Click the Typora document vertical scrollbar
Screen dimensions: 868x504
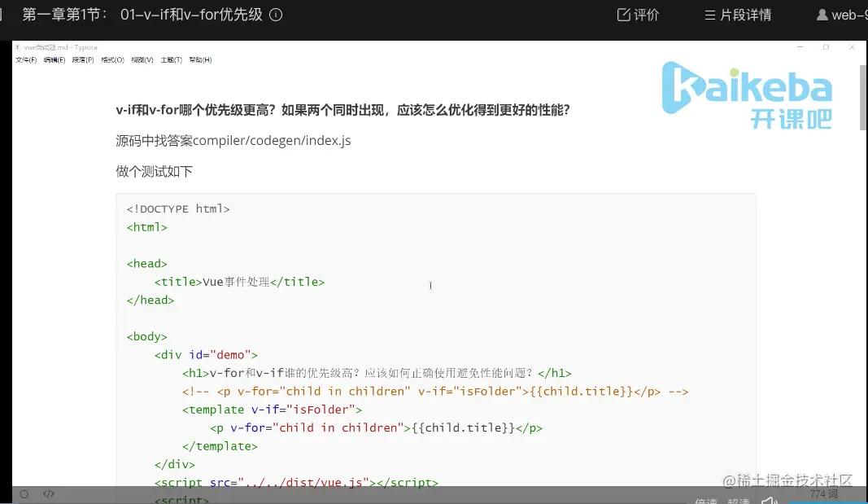pyautogui.click(x=863, y=98)
